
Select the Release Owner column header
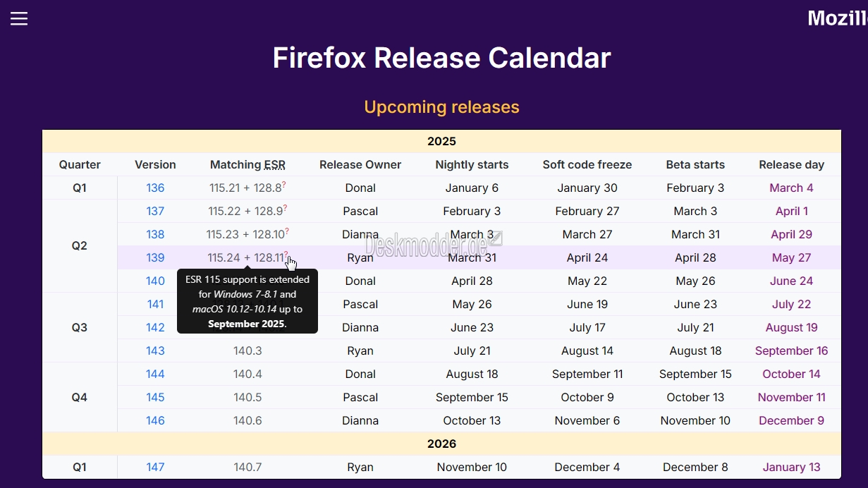[x=360, y=164]
